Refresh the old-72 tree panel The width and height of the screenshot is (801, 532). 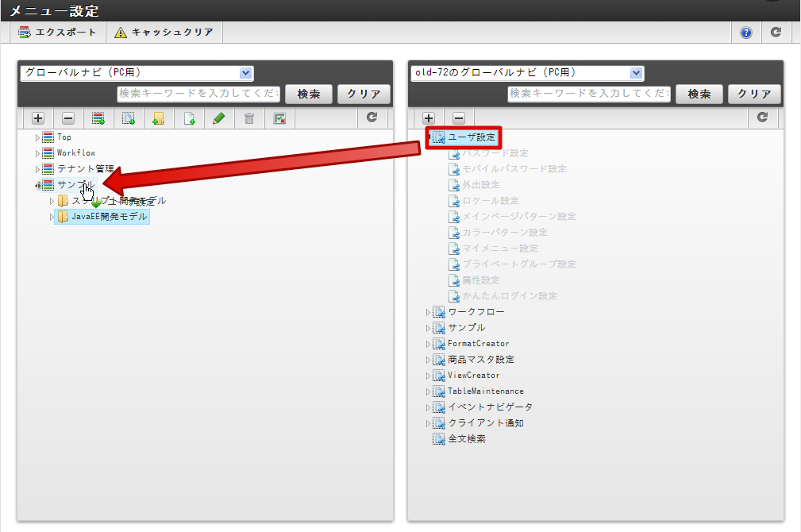pyautogui.click(x=762, y=118)
